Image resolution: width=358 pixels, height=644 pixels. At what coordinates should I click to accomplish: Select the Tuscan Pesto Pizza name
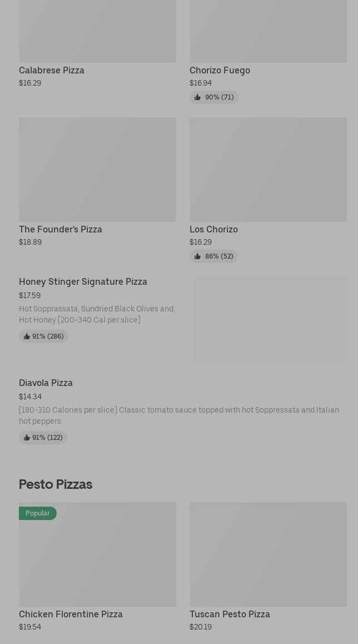tap(230, 614)
